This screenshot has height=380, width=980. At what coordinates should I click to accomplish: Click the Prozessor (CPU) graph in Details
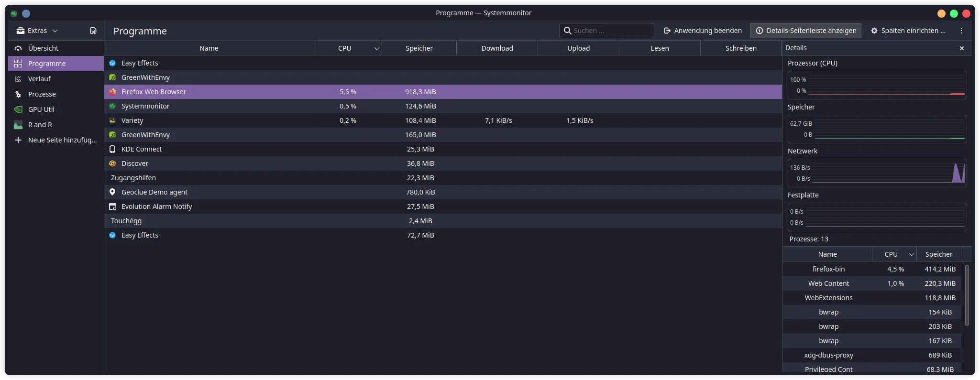[x=877, y=85]
